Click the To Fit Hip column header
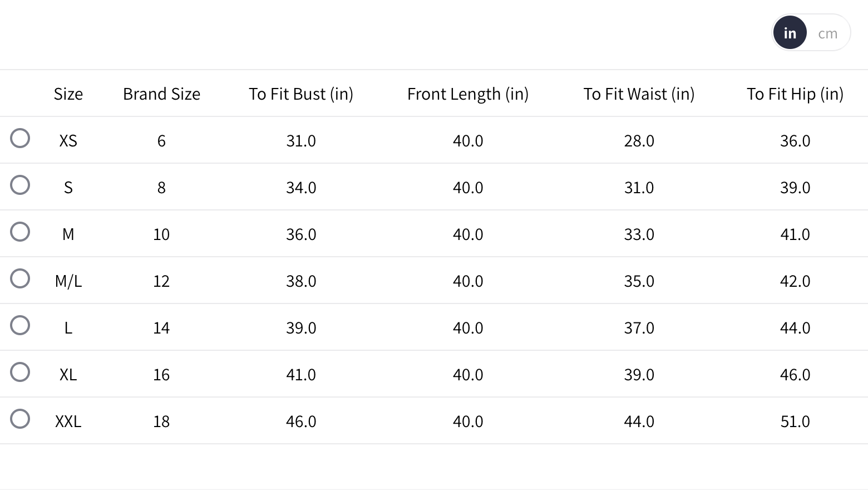The height and width of the screenshot is (490, 868). [x=795, y=94]
